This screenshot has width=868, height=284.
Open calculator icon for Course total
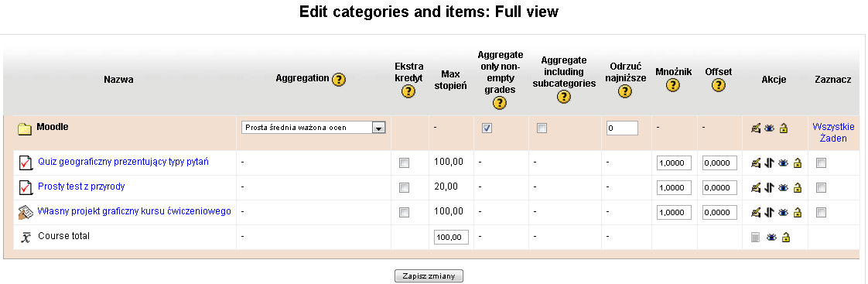756,238
